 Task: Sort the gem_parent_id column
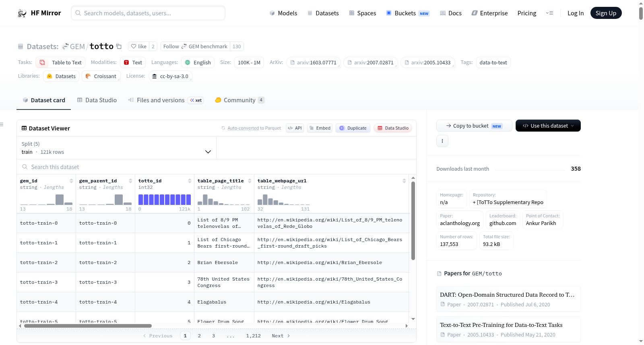point(130,181)
